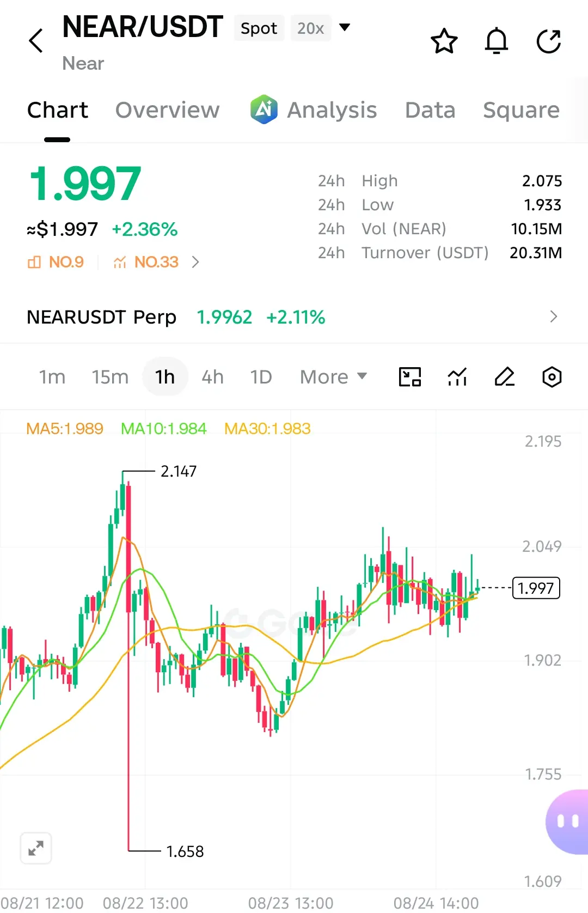Tap the +2.36% change value
Image resolution: width=588 pixels, height=913 pixels.
click(145, 229)
